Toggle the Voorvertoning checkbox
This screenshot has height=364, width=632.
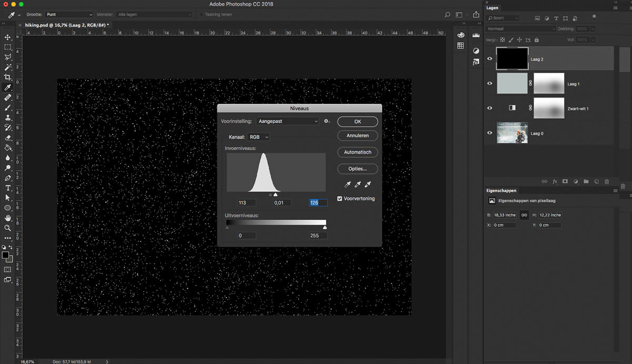pos(340,199)
